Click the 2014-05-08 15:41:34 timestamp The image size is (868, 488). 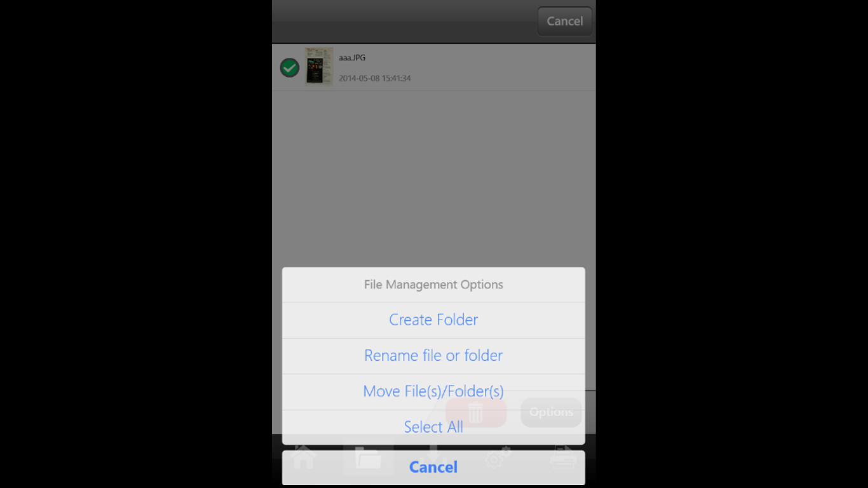[374, 79]
